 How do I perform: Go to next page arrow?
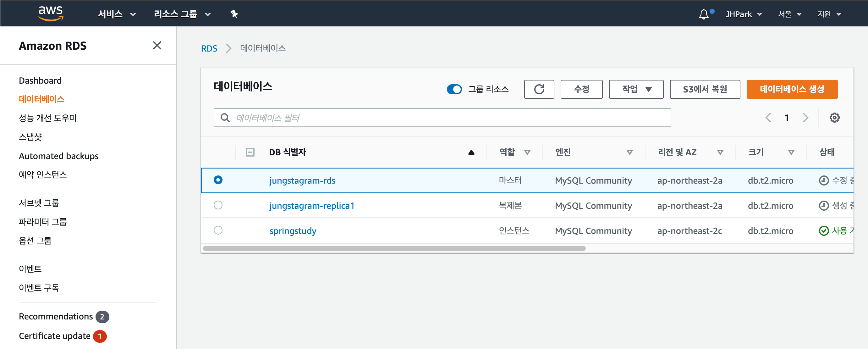(x=805, y=118)
